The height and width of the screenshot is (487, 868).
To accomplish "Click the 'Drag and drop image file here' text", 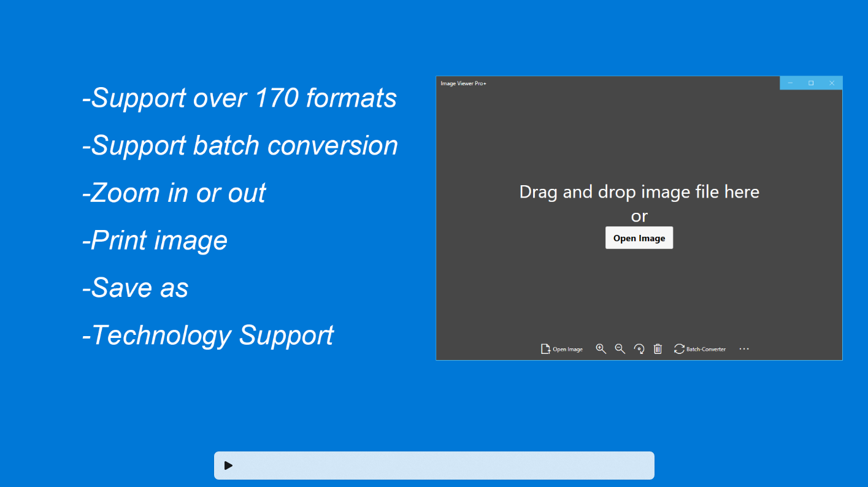I will [639, 192].
